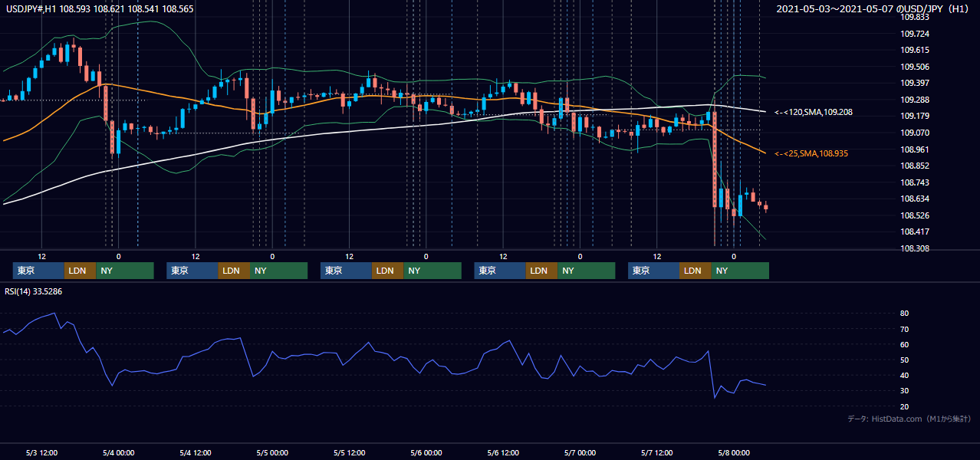Viewport: 980px width, 460px height.
Task: Click the 5/3 12:00 date label
Action: 41,452
